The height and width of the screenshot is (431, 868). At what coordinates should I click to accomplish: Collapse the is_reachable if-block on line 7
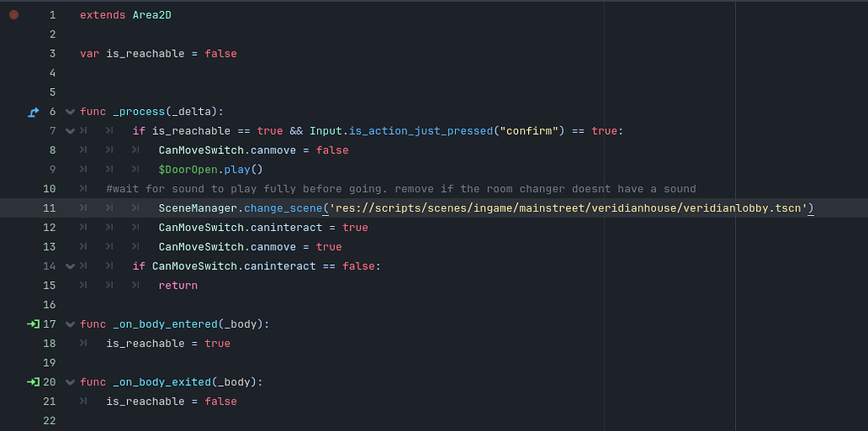pyautogui.click(x=70, y=131)
